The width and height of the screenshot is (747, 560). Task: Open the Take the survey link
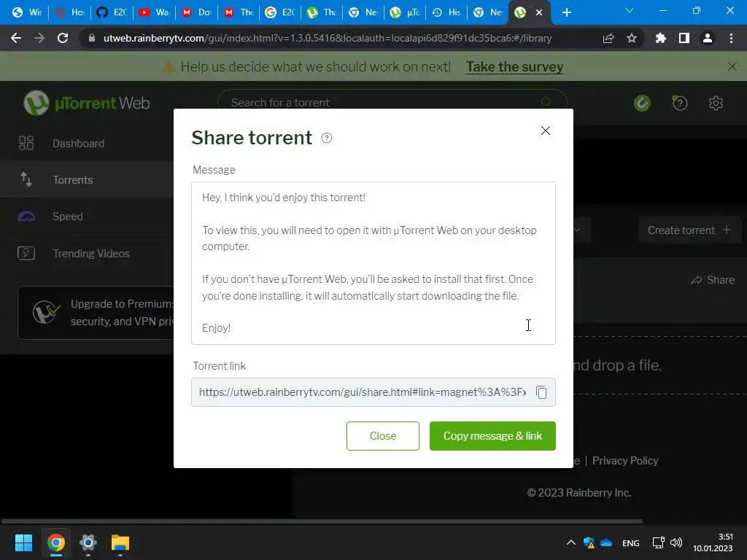514,66
